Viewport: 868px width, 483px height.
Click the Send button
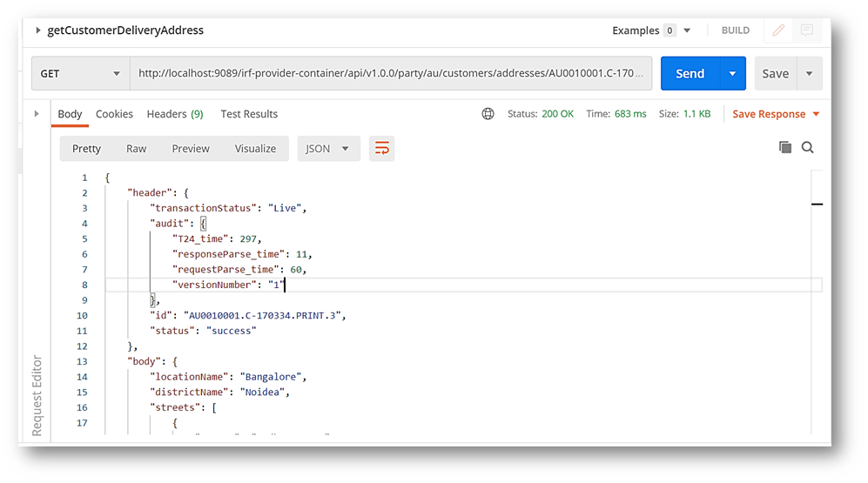[x=690, y=74]
